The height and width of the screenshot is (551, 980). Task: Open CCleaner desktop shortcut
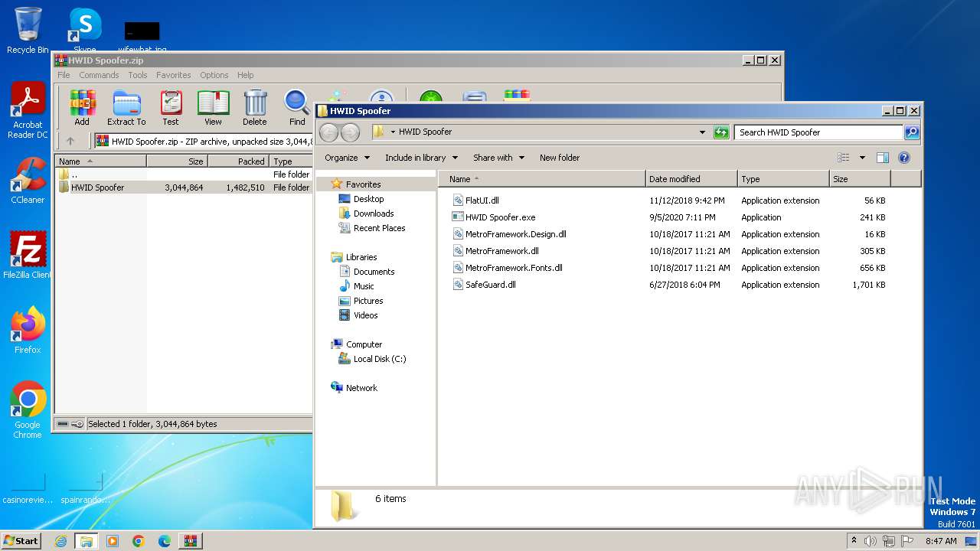28,181
